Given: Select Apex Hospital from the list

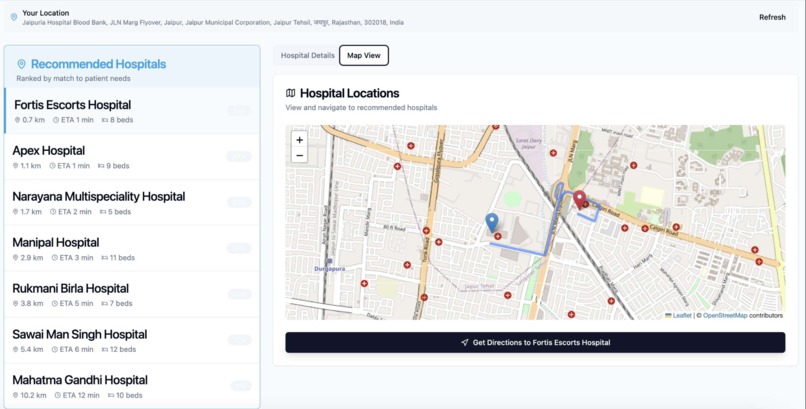Looking at the screenshot, I should pos(132,157).
